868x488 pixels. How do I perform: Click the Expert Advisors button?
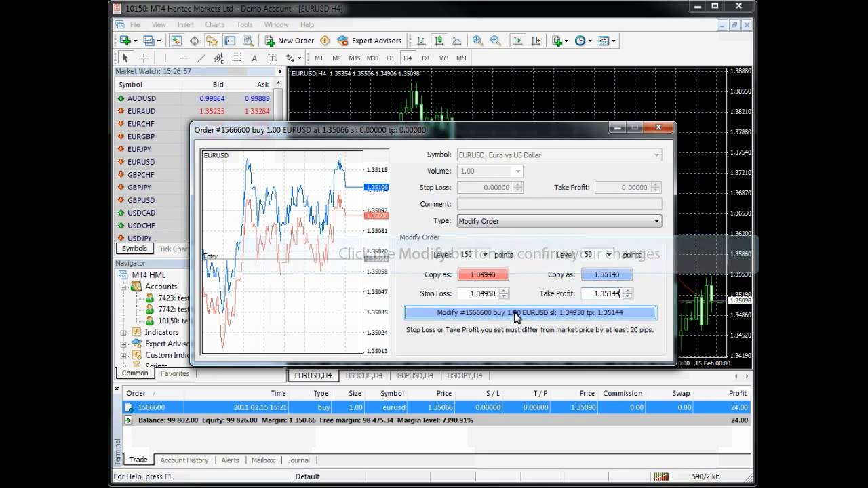click(370, 41)
